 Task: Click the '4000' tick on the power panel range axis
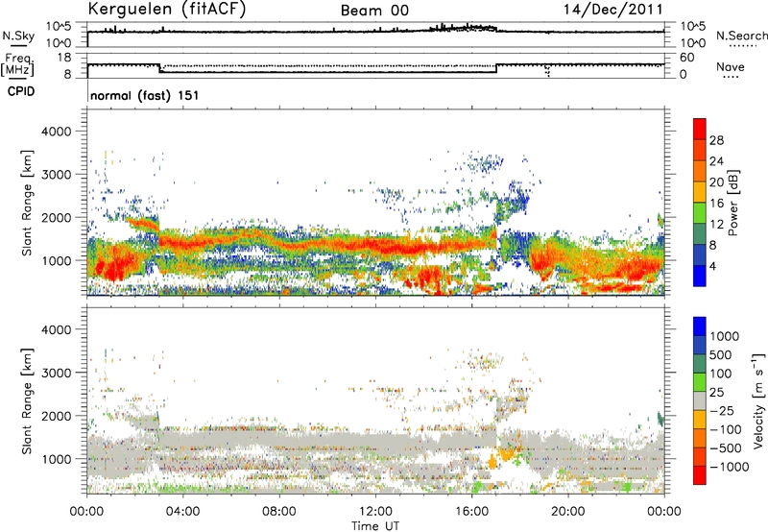57,132
